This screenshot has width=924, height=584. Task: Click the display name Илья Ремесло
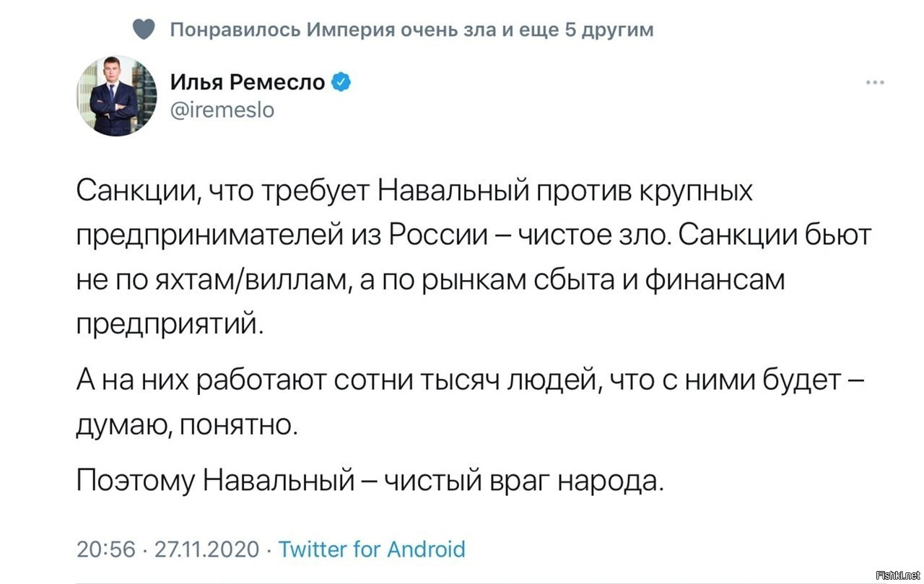click(x=248, y=83)
